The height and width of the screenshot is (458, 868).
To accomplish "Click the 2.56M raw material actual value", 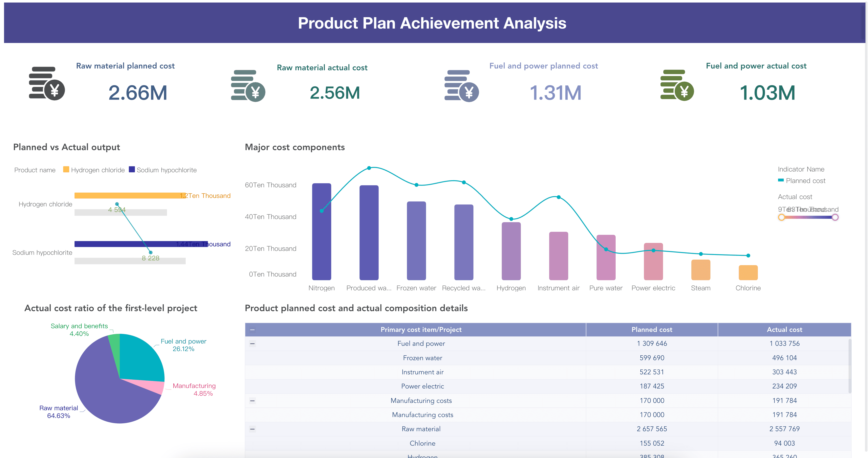I will coord(335,93).
